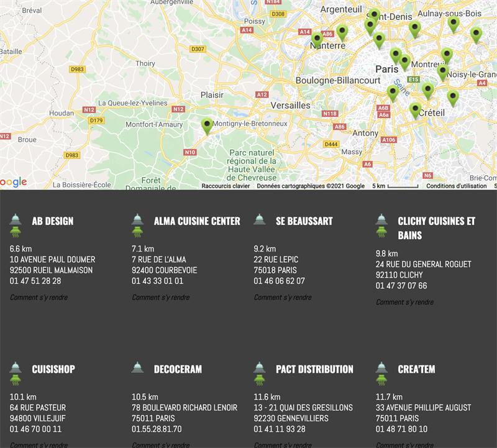Click CLICHY CUISINES ET BAINS heading
This screenshot has width=497, height=448.
[x=437, y=228]
